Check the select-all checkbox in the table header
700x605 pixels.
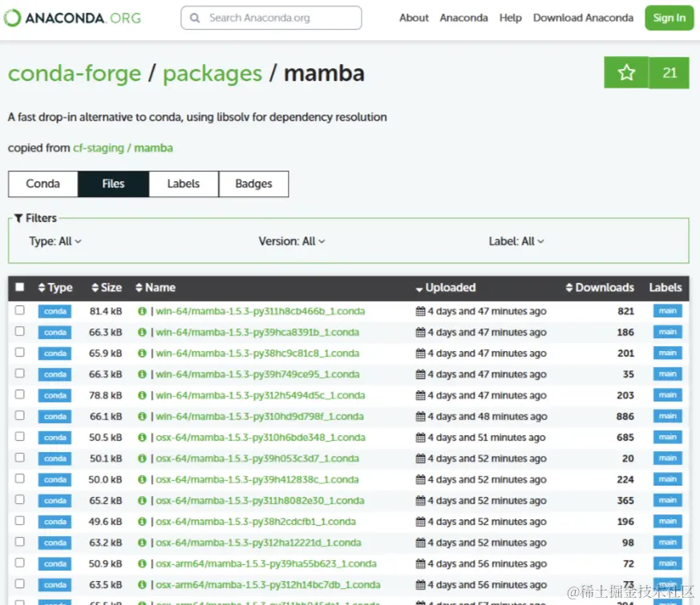tap(20, 287)
